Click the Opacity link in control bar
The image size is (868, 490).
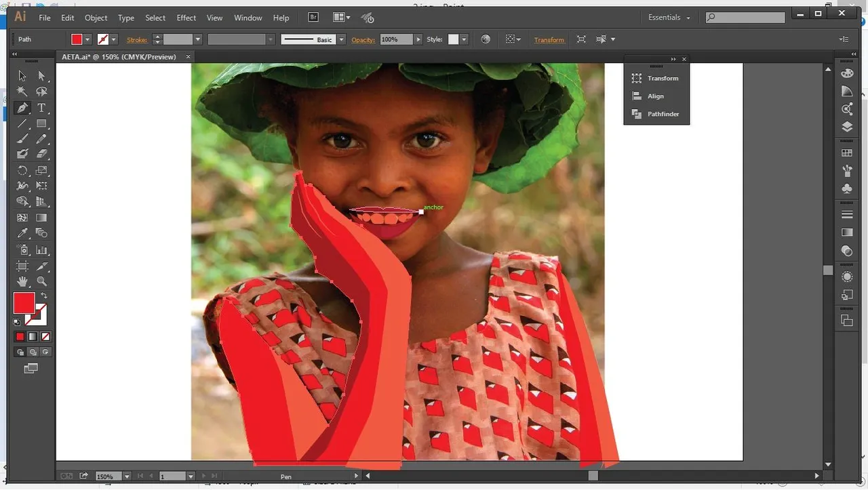(363, 40)
